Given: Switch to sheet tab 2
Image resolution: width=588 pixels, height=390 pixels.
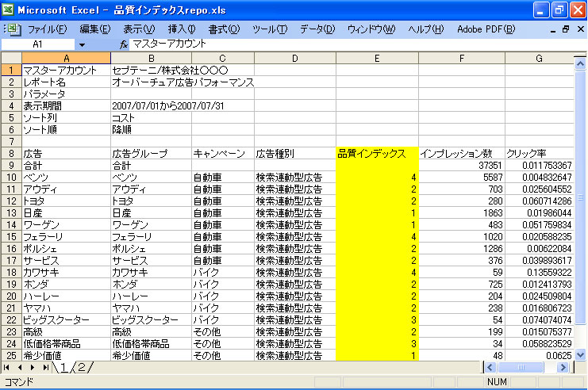Looking at the screenshot, I should (79, 367).
